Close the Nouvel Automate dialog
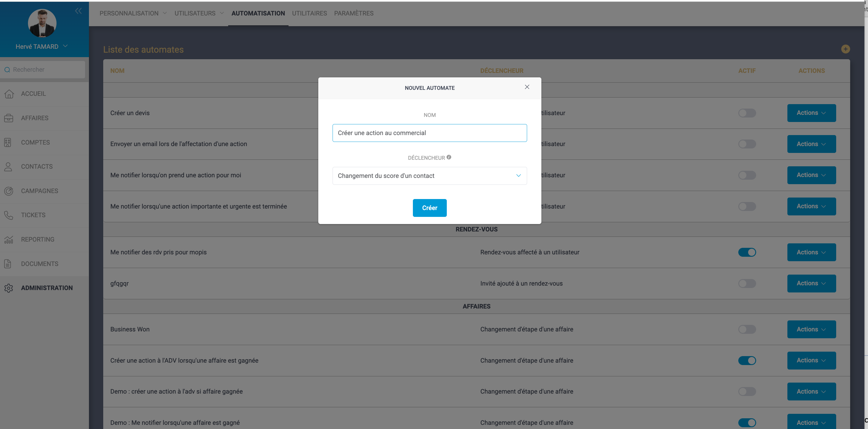The image size is (868, 429). (527, 87)
